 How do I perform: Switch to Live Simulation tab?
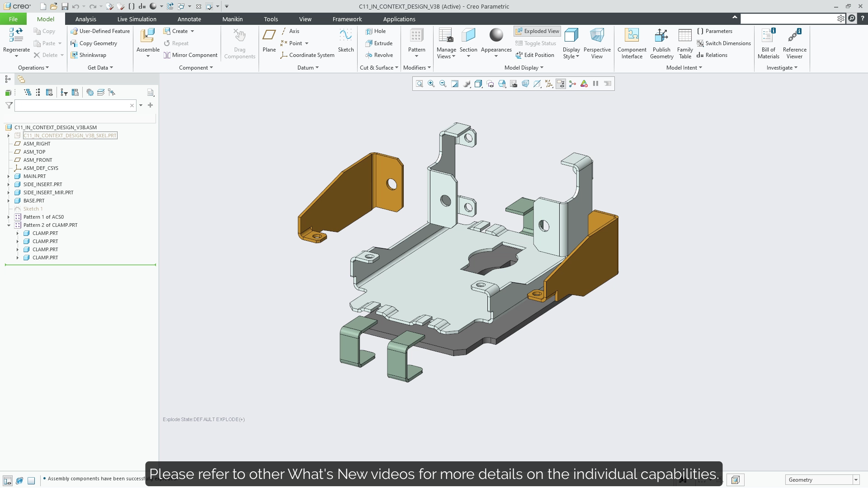[137, 19]
